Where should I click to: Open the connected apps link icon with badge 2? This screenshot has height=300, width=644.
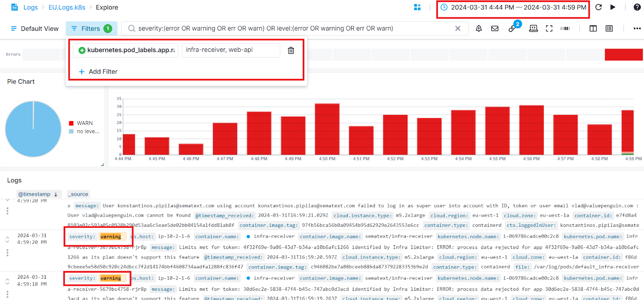(x=512, y=29)
